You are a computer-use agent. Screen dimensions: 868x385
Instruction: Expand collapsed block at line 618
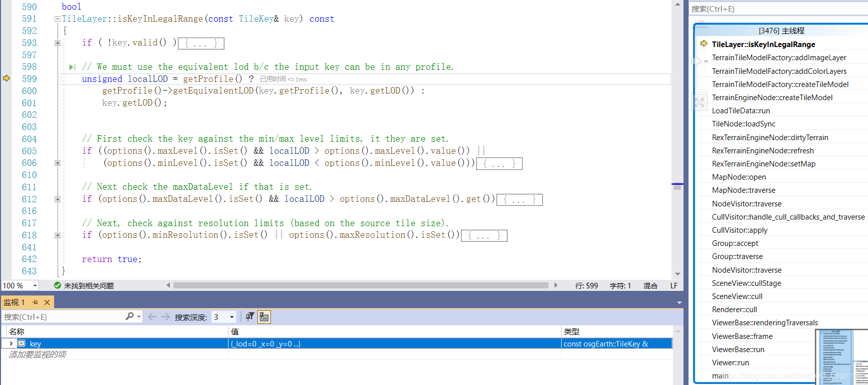(x=58, y=235)
